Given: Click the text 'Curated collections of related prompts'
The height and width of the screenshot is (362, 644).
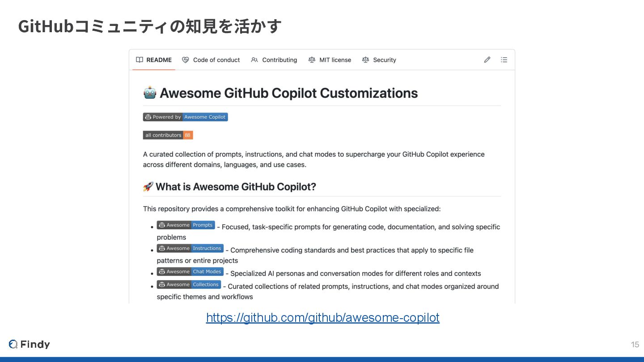Looking at the screenshot, I should click(288, 286).
